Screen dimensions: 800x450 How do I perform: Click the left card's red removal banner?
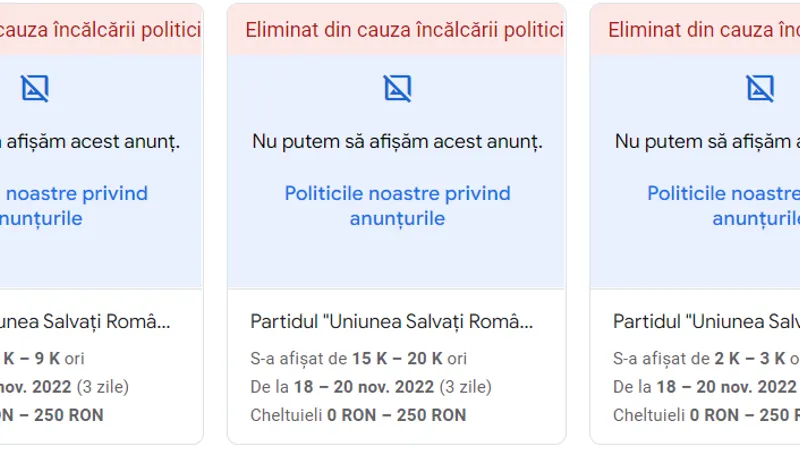(102, 30)
